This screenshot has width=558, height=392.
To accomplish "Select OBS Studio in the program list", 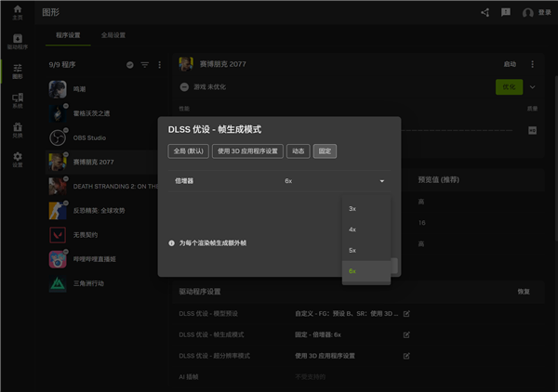I will [x=88, y=137].
